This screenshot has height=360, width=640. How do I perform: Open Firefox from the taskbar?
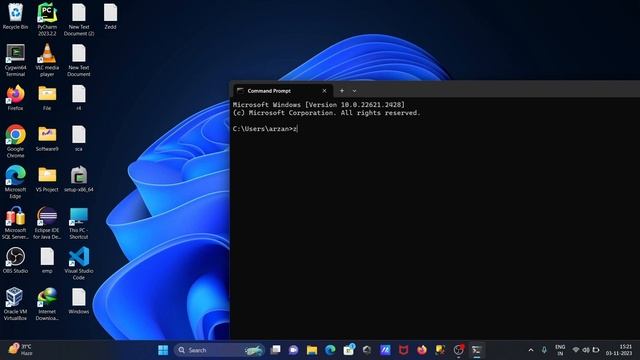click(422, 350)
